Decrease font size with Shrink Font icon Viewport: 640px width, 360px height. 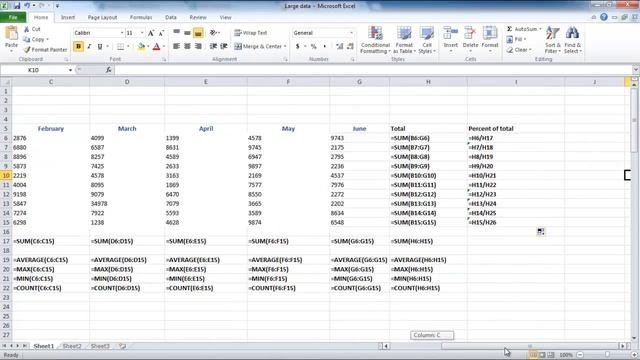click(161, 33)
